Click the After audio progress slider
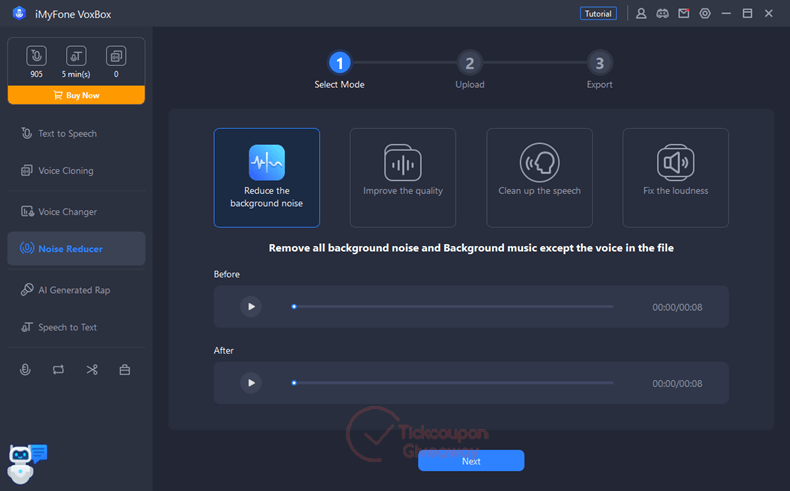Screen dimensions: 790x491 point(453,383)
